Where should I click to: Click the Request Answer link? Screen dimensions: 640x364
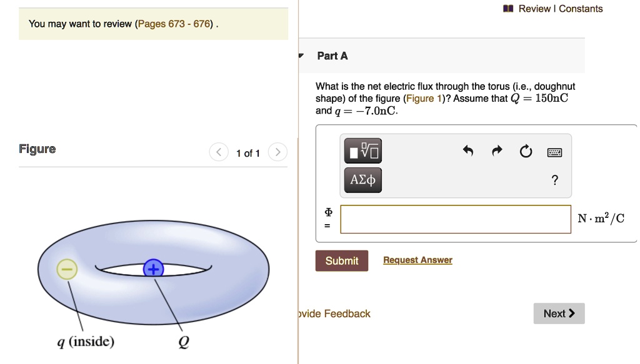[x=417, y=260]
